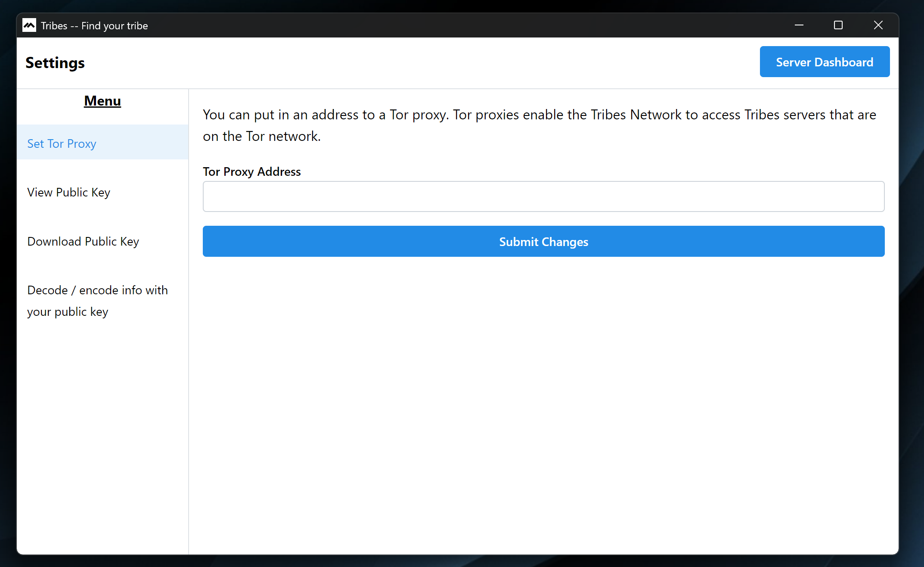Click the window title 'Tribes -- Find your tribe'
This screenshot has height=567, width=924.
click(94, 26)
